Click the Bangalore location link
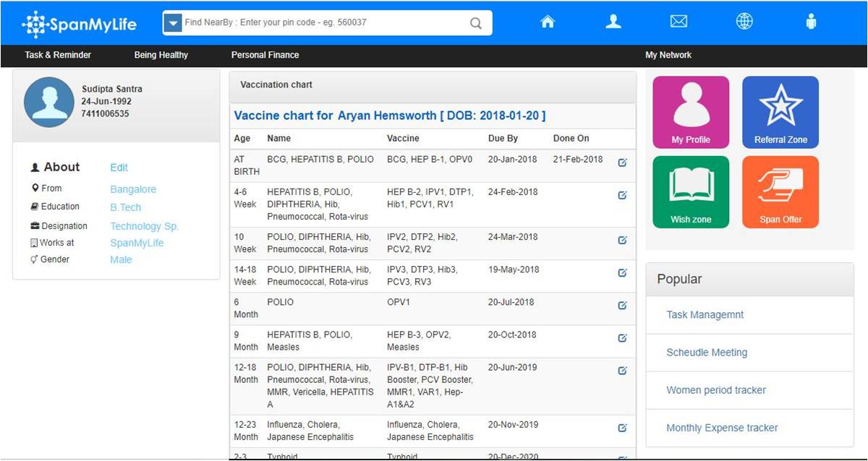The image size is (868, 461). pos(133,189)
